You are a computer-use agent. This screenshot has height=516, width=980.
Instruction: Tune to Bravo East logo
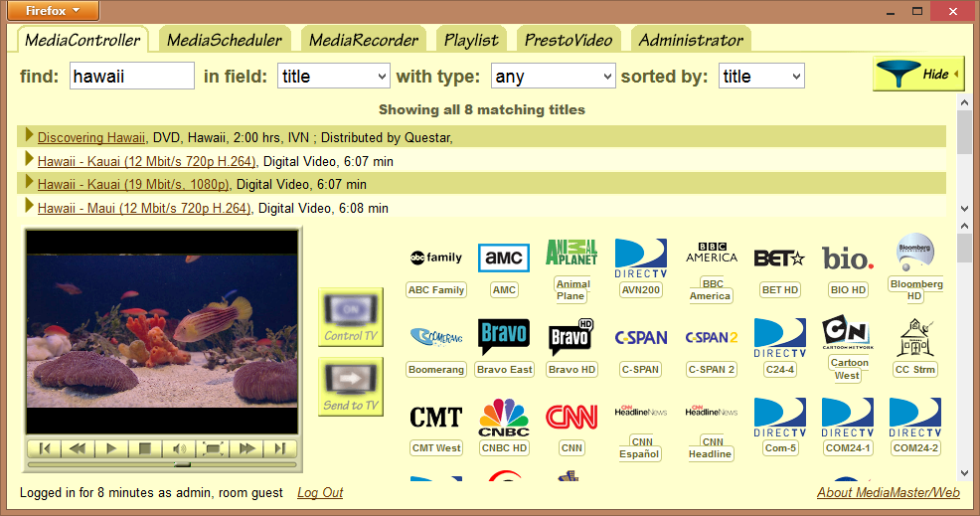504,337
